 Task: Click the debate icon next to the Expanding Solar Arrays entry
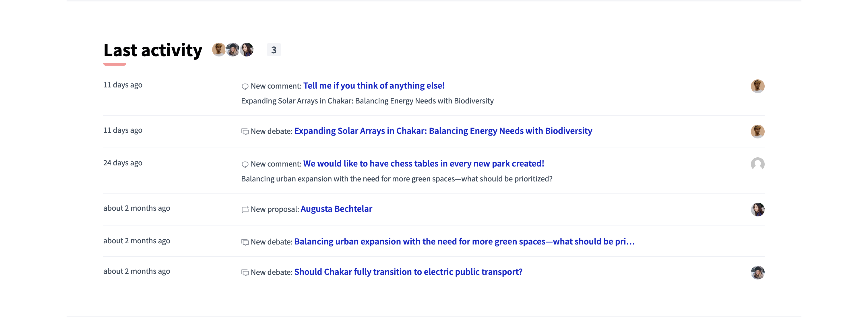(x=245, y=131)
